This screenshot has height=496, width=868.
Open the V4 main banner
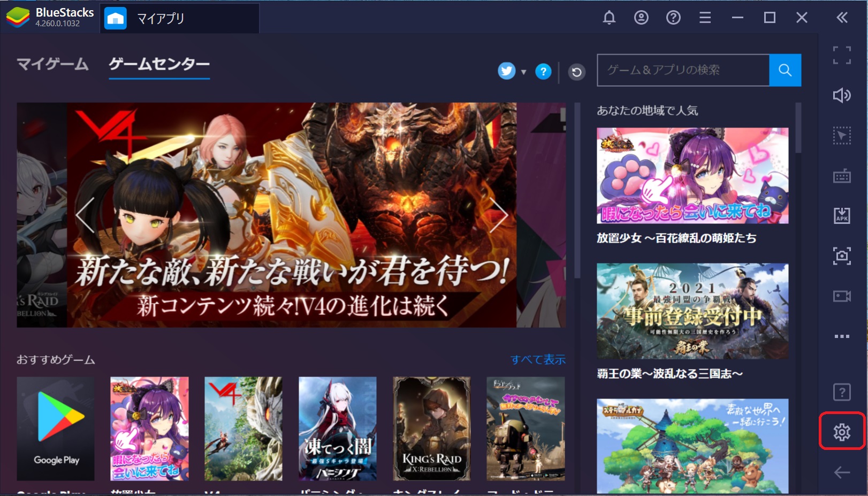pos(292,215)
